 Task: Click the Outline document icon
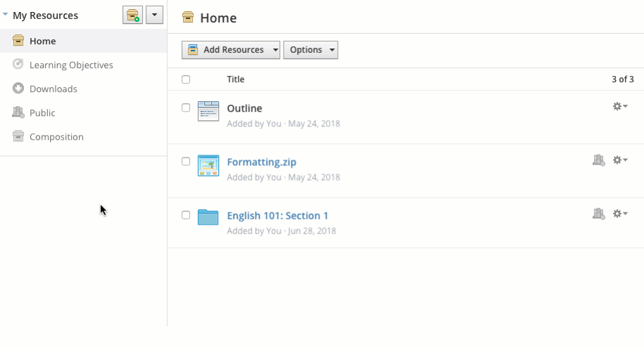(208, 111)
